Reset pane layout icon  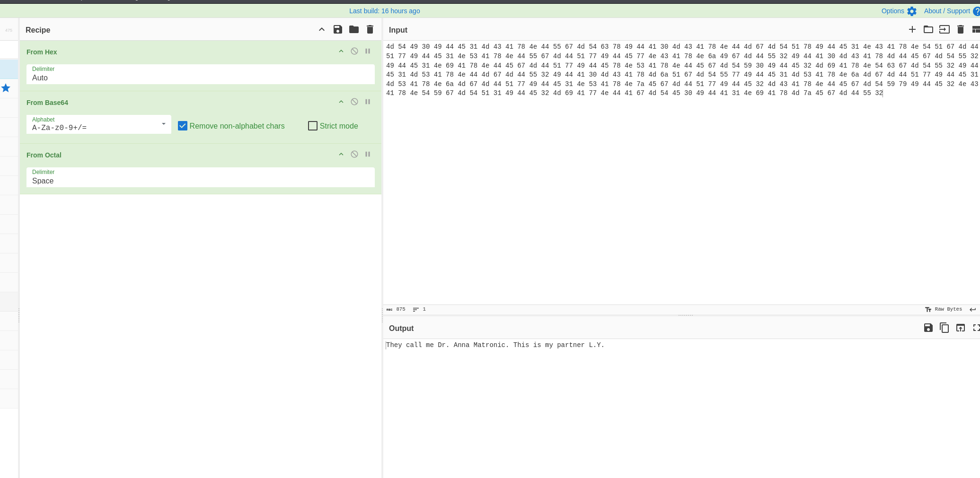[976, 30]
